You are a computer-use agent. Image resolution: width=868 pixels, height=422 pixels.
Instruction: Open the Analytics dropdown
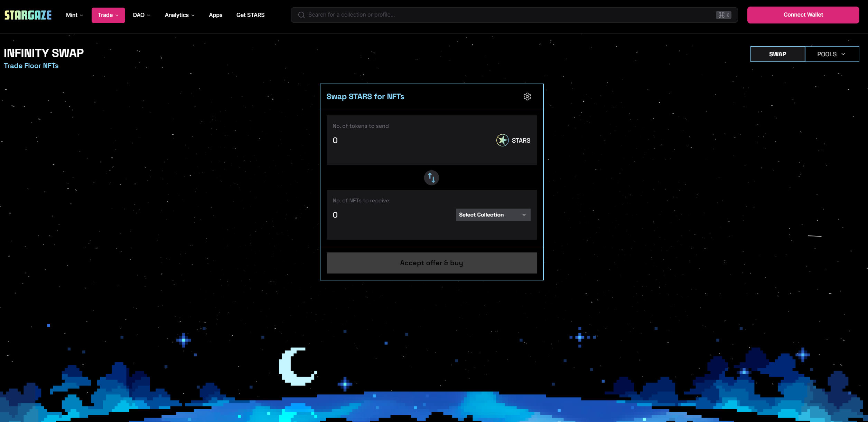pyautogui.click(x=179, y=15)
